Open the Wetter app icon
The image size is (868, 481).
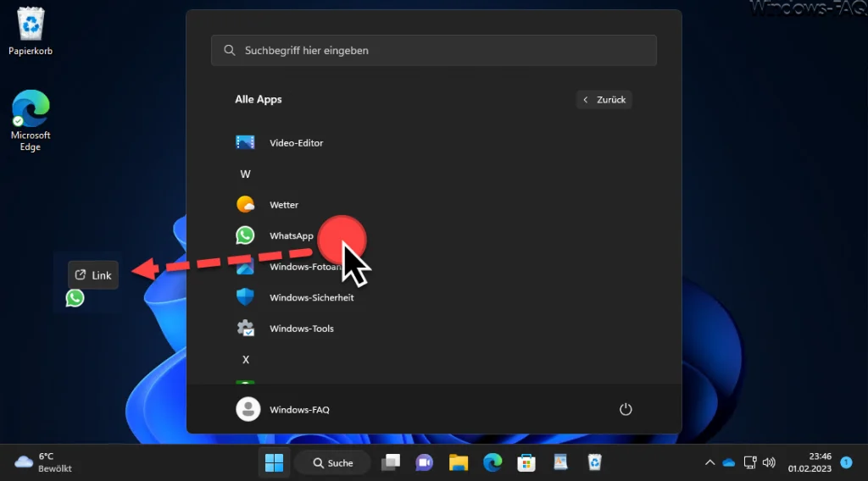(x=245, y=205)
